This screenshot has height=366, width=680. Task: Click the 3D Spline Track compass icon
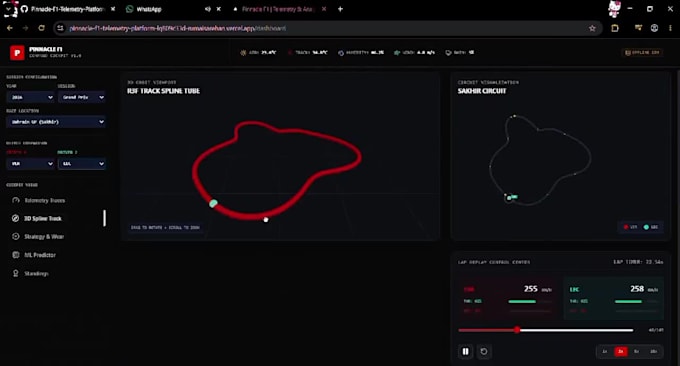15,218
